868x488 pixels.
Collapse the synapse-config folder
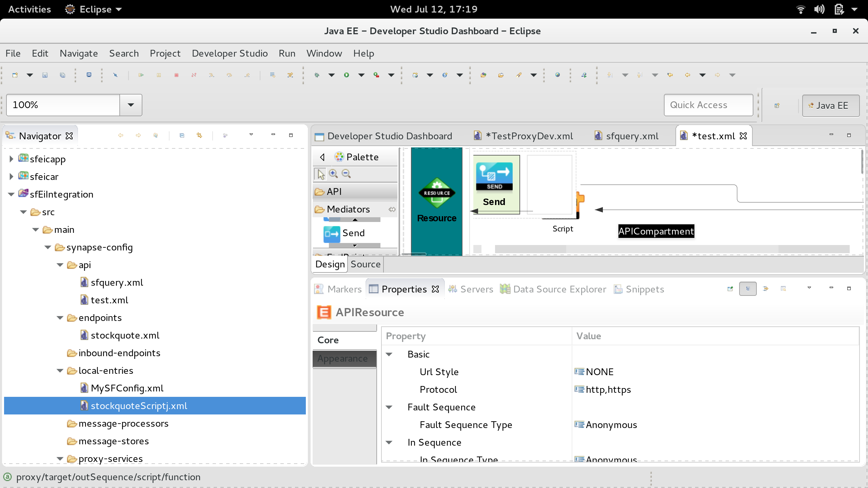pyautogui.click(x=47, y=247)
